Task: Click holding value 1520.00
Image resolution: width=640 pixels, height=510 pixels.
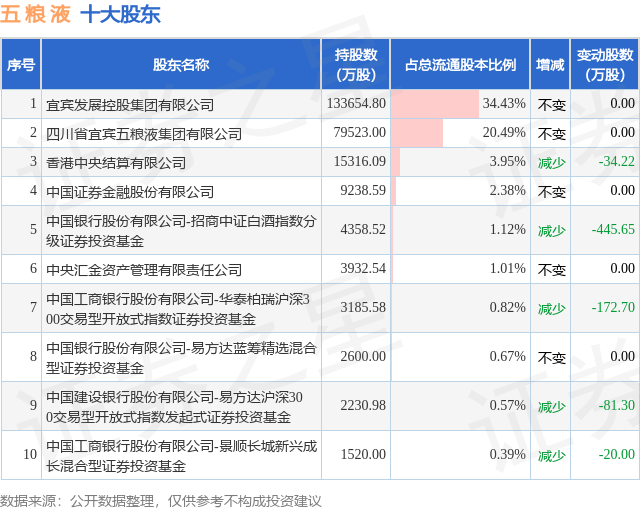Action: pyautogui.click(x=363, y=454)
